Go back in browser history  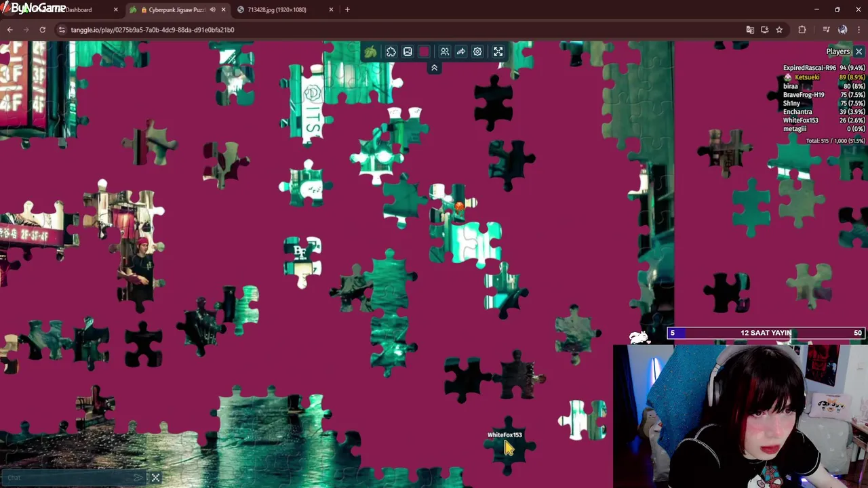[x=9, y=30]
